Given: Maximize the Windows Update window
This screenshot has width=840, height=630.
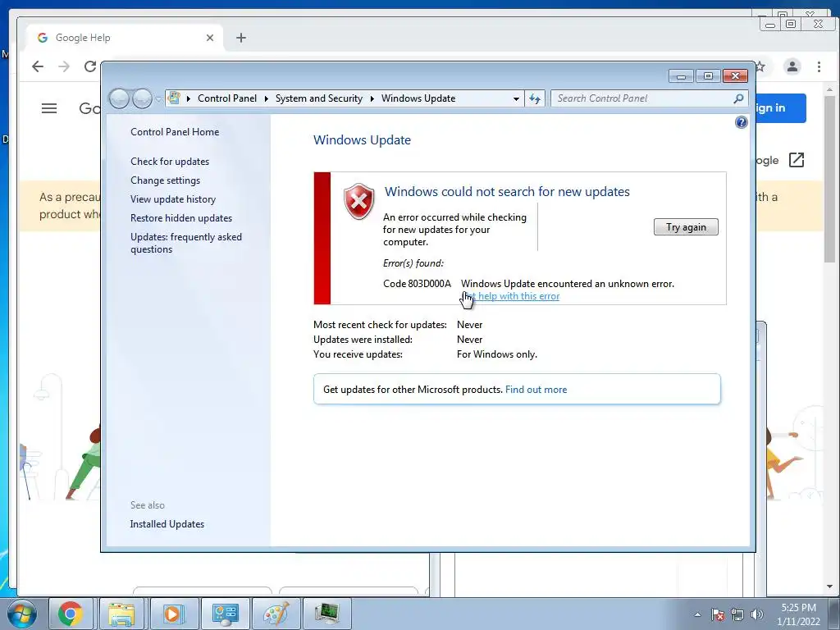Looking at the screenshot, I should (x=708, y=76).
